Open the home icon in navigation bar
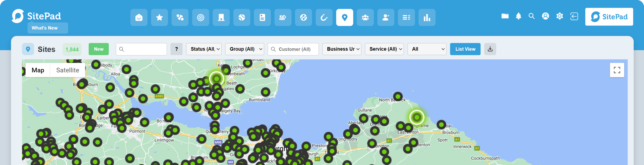 pos(139,18)
